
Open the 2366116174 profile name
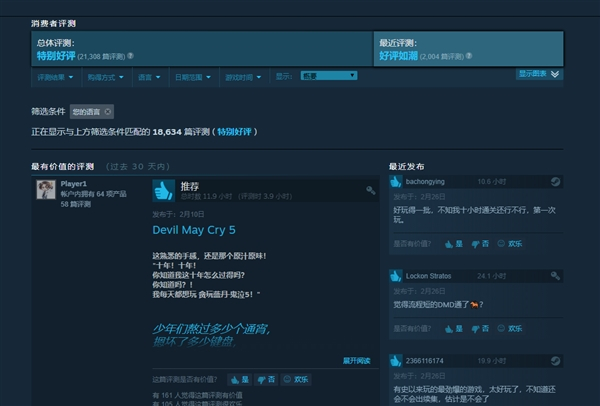(x=425, y=361)
